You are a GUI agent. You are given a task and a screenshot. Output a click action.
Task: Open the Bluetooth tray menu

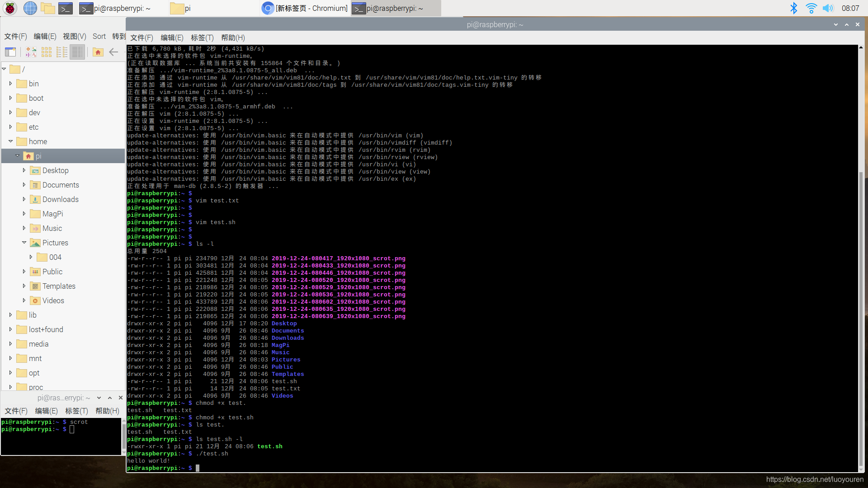pos(793,8)
